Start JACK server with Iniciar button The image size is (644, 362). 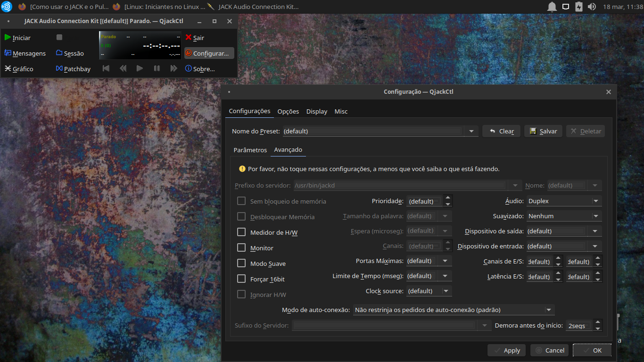[x=18, y=38]
